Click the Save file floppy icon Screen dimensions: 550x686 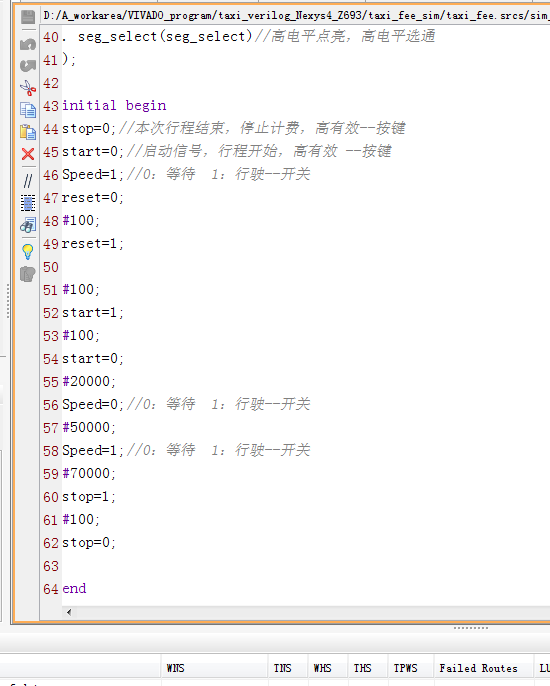(28, 17)
